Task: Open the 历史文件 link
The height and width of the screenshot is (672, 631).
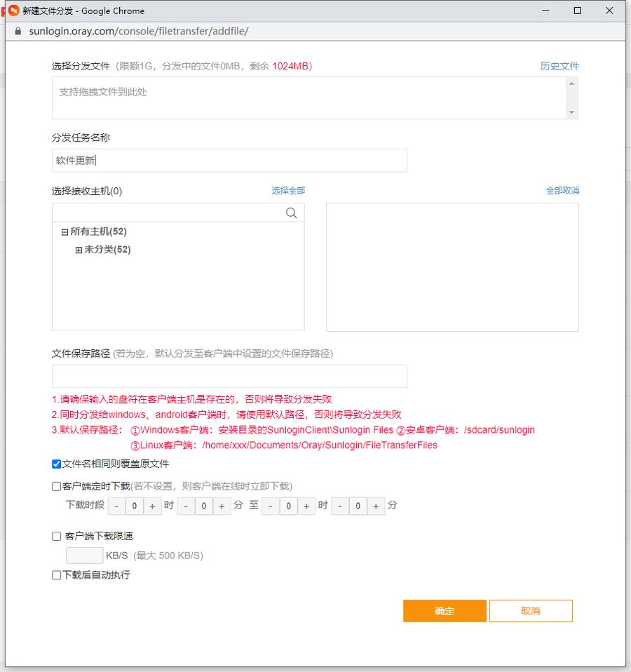Action: [559, 66]
